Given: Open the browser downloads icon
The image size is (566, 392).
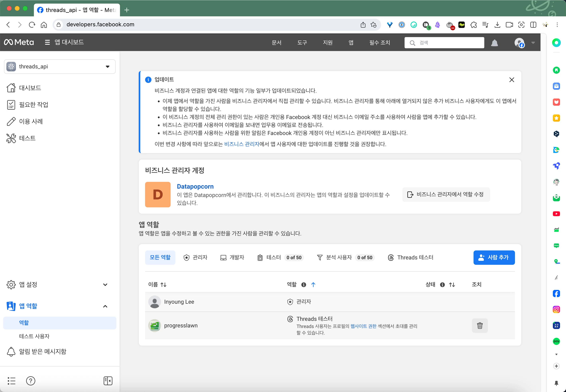Looking at the screenshot, I should (x=497, y=25).
